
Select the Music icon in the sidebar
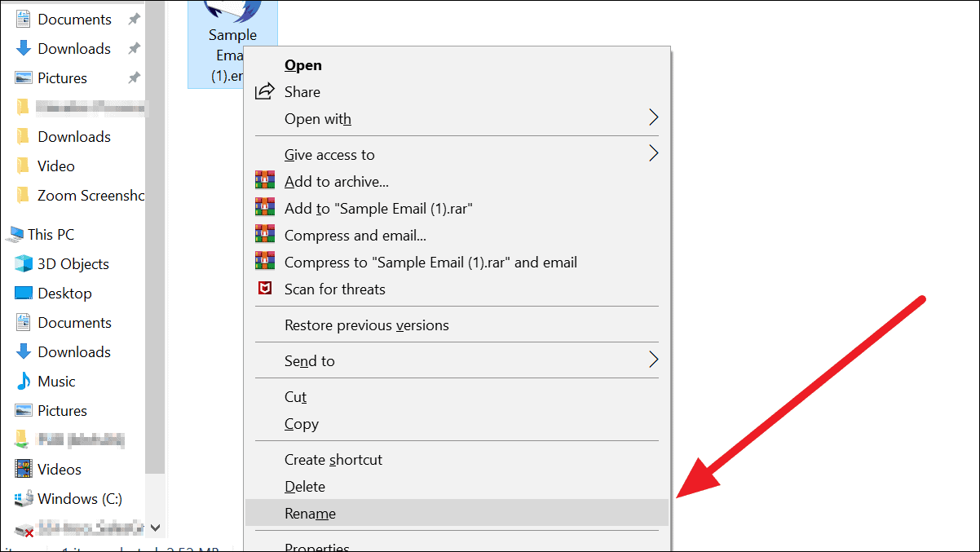[24, 381]
